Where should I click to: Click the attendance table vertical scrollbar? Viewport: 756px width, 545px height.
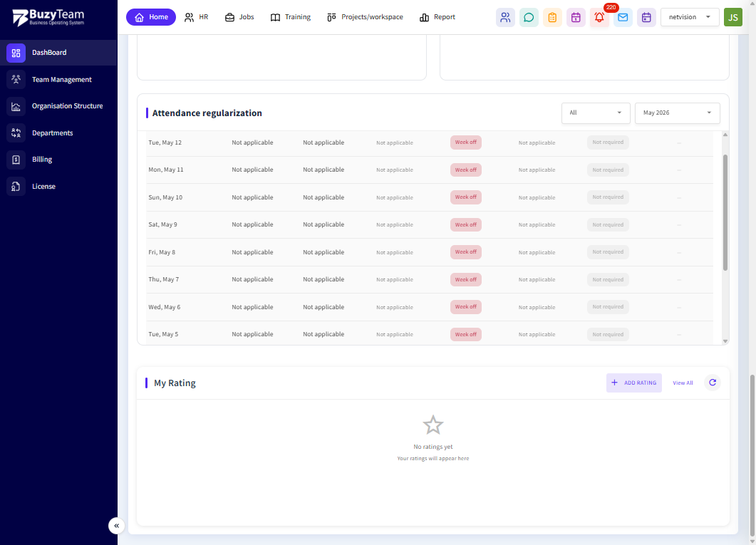[725, 212]
